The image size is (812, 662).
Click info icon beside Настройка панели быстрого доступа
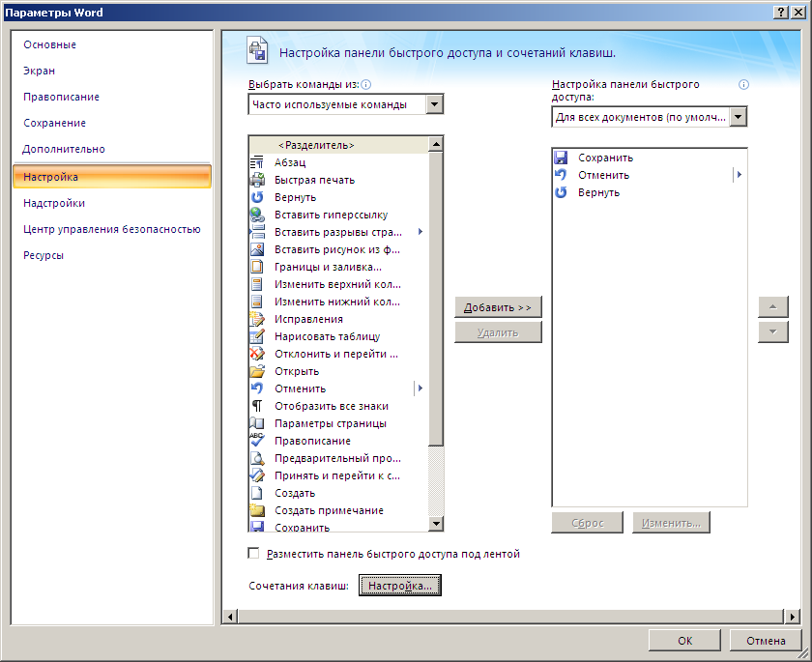[743, 84]
